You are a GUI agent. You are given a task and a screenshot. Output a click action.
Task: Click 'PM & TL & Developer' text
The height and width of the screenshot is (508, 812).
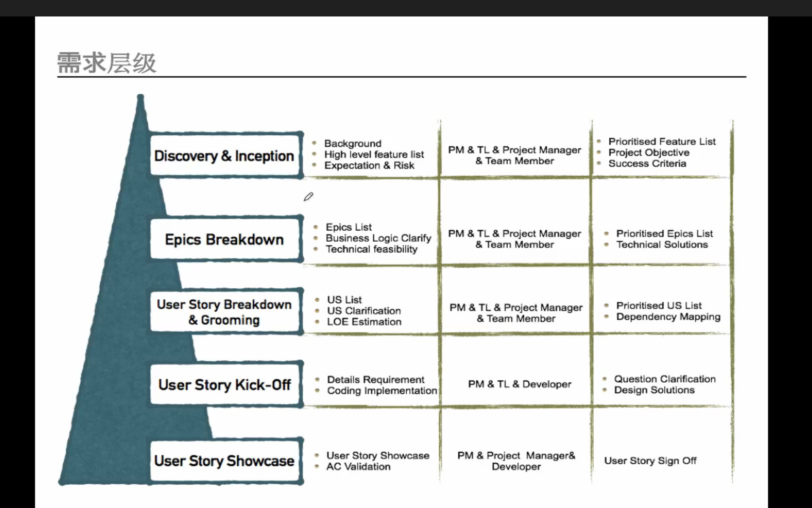[x=520, y=384]
